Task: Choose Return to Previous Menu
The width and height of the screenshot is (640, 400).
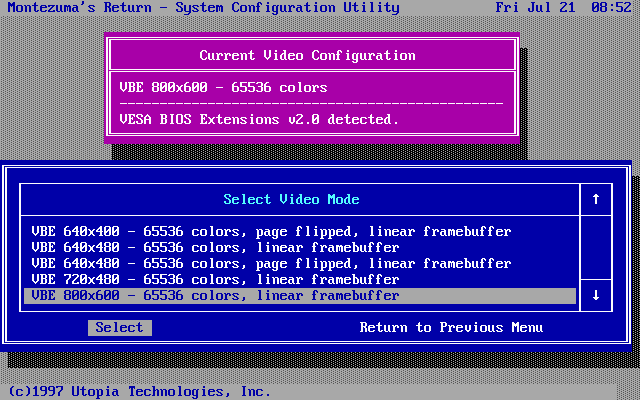Action: 451,328
